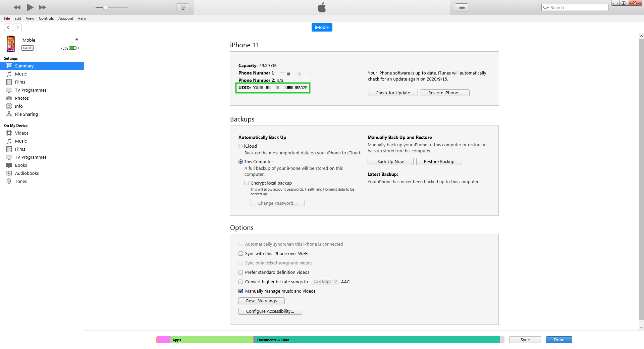Click the Change Password... button

(277, 203)
